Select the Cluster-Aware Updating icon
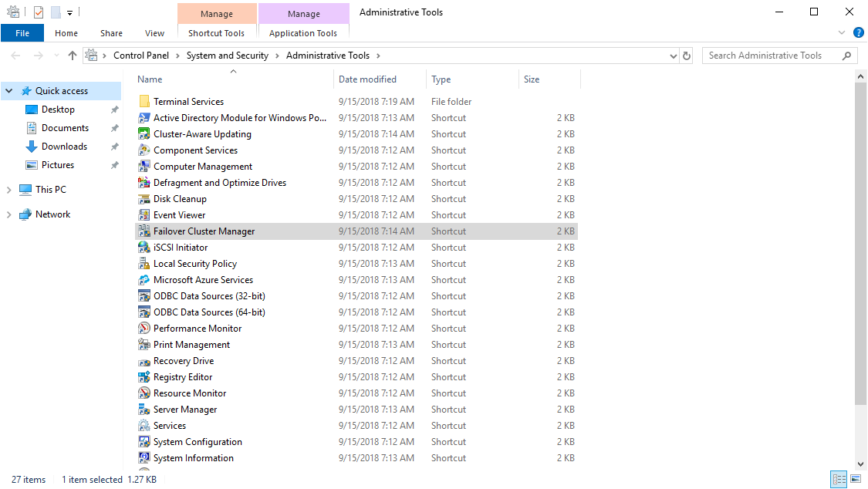The height and width of the screenshot is (489, 868). [x=144, y=134]
